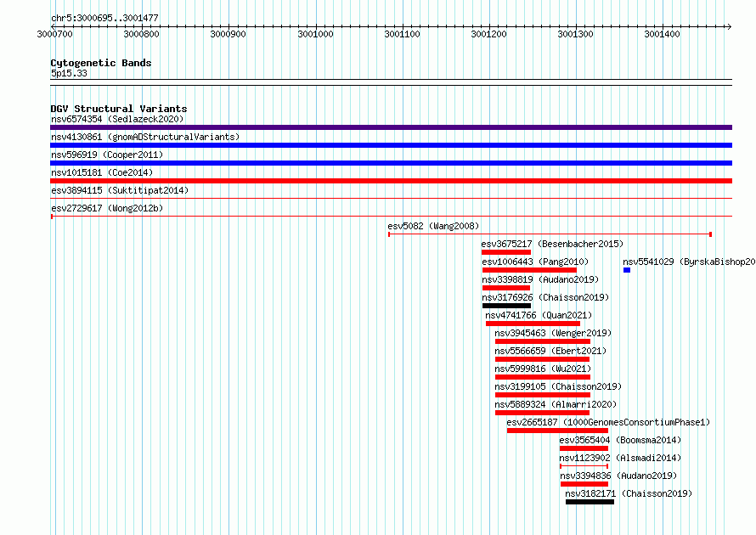Click red bar under nsv4741766 (Quan2021)
This screenshot has height=535, width=756.
(x=533, y=324)
